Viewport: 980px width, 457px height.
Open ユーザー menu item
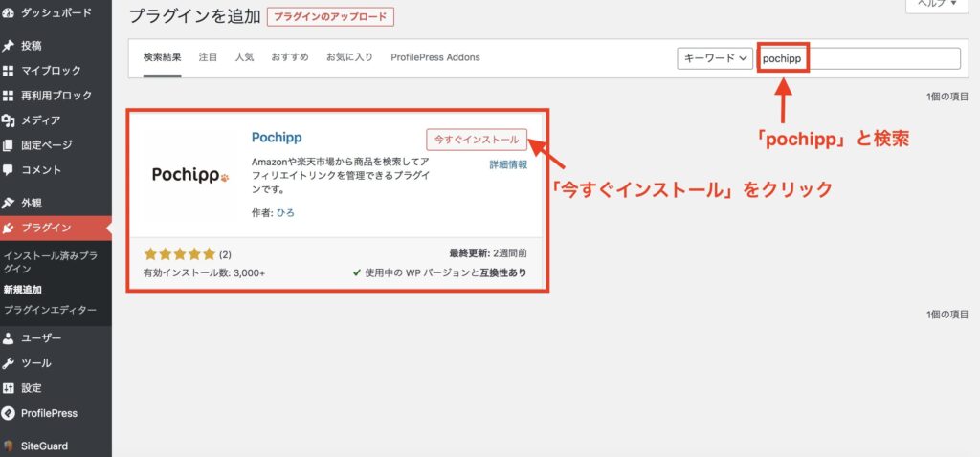coord(41,338)
